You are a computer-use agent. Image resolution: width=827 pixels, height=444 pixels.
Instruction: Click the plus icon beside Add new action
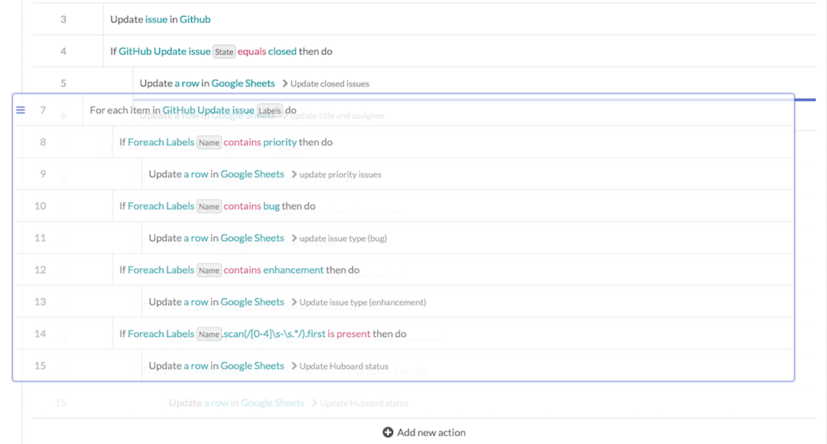pos(388,432)
